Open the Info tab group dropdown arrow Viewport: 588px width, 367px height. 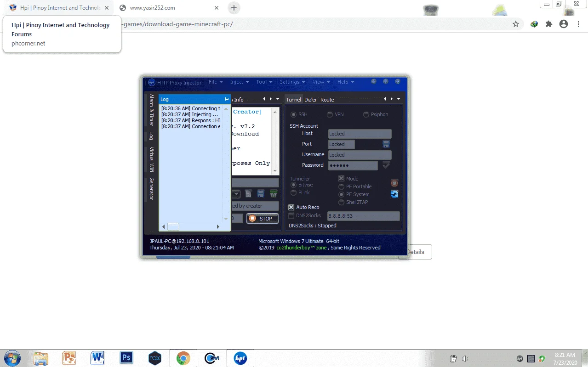pyautogui.click(x=277, y=99)
